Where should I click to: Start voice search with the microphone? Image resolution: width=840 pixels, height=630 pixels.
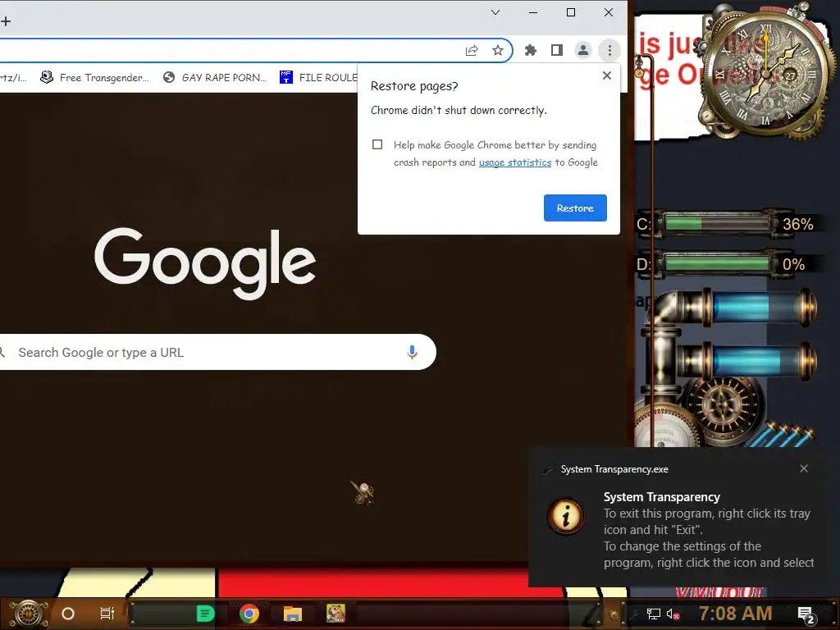tap(412, 352)
